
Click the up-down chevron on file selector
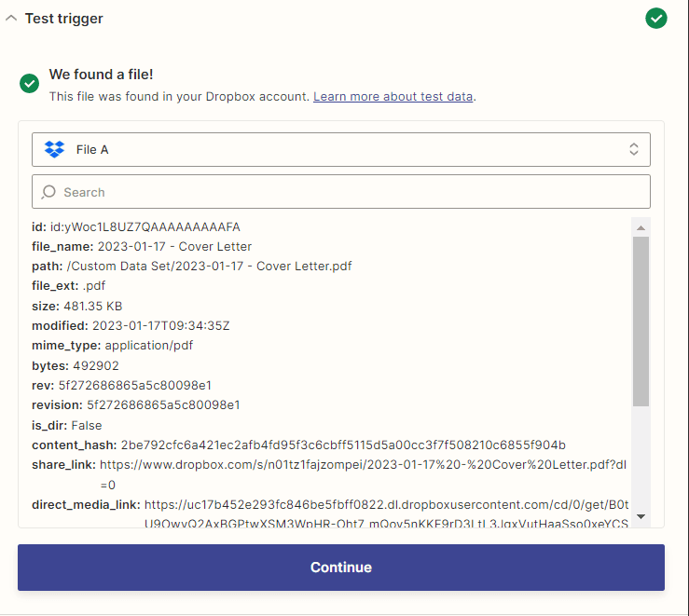(x=634, y=149)
